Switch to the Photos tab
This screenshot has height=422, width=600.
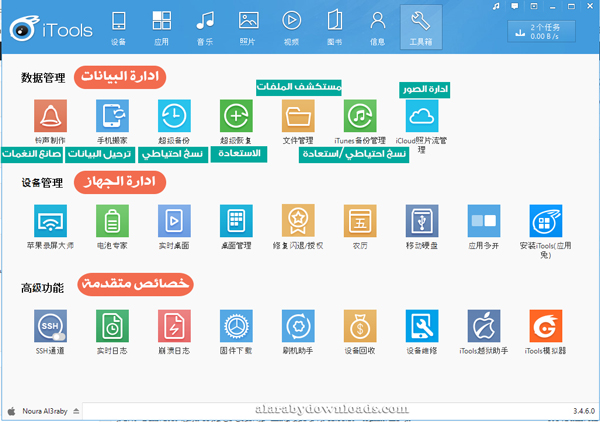tap(248, 28)
